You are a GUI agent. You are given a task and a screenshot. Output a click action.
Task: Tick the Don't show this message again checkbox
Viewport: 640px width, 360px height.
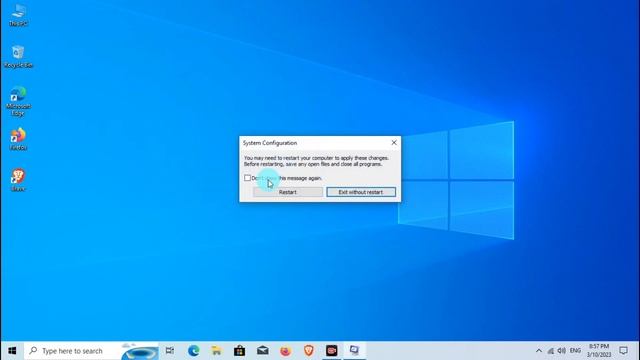(x=247, y=178)
